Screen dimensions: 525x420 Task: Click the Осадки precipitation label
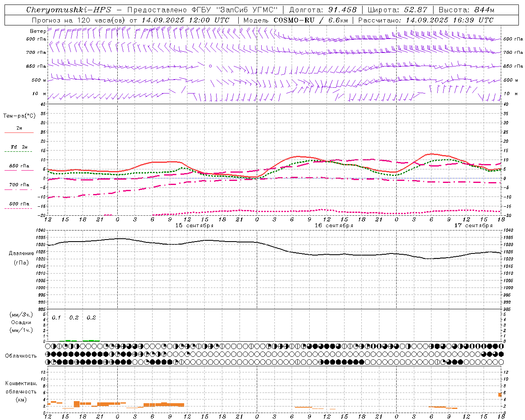coord(21,322)
